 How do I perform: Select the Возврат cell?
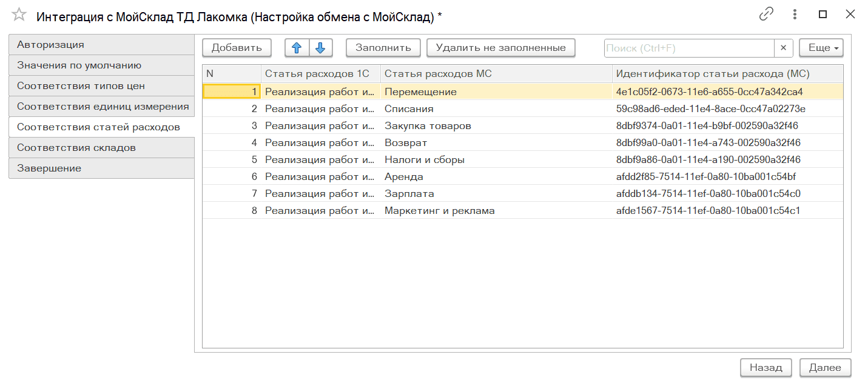(x=496, y=142)
